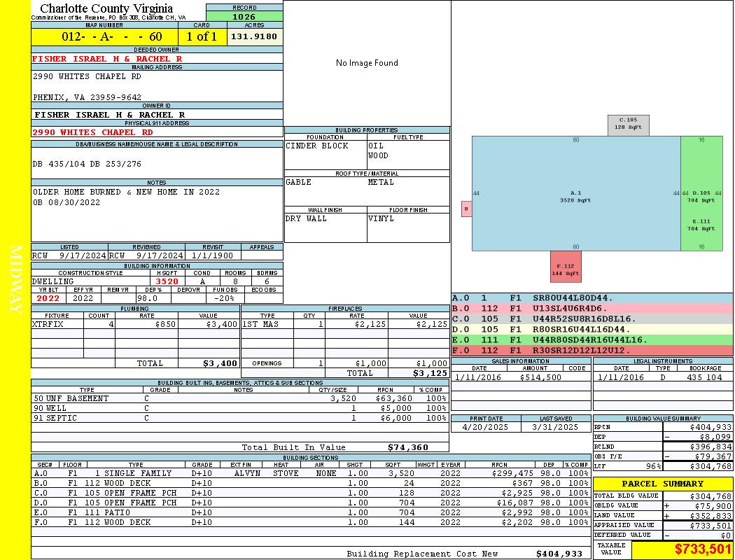The width and height of the screenshot is (735, 560).
Task: Click the green E.111 704 SqFt label
Action: click(x=701, y=225)
